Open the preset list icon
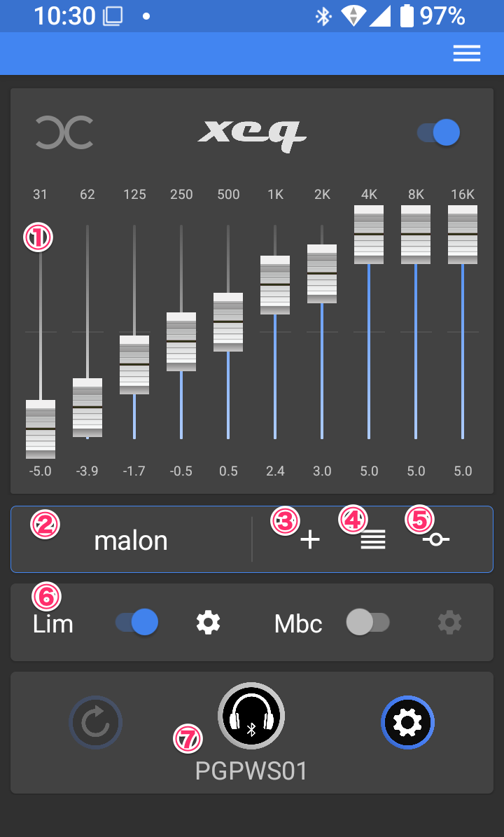The height and width of the screenshot is (837, 504). click(x=373, y=540)
